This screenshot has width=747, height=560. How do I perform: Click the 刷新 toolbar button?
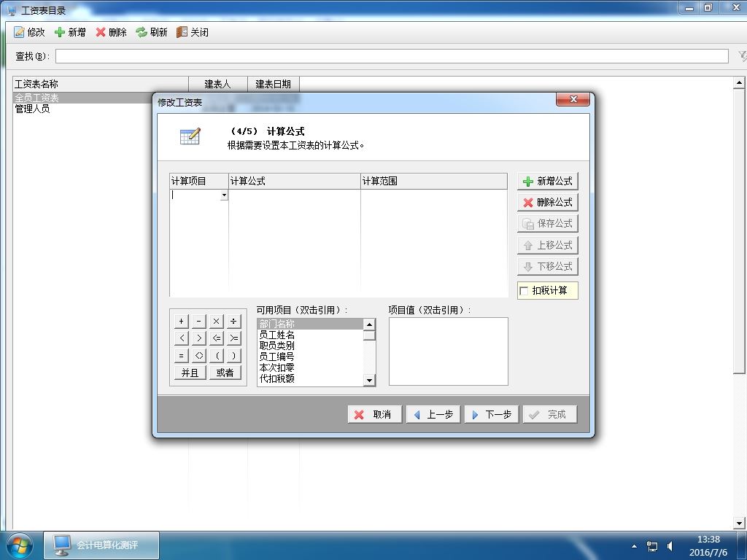[152, 32]
